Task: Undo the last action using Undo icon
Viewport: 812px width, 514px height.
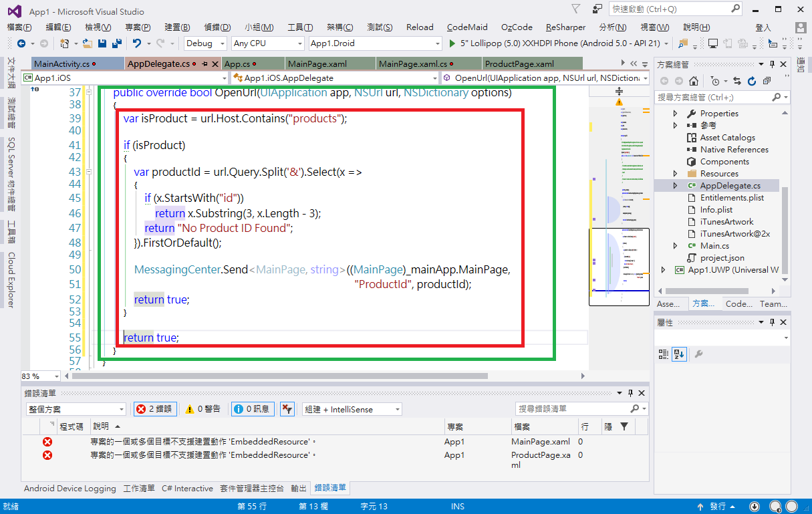Action: pos(136,43)
